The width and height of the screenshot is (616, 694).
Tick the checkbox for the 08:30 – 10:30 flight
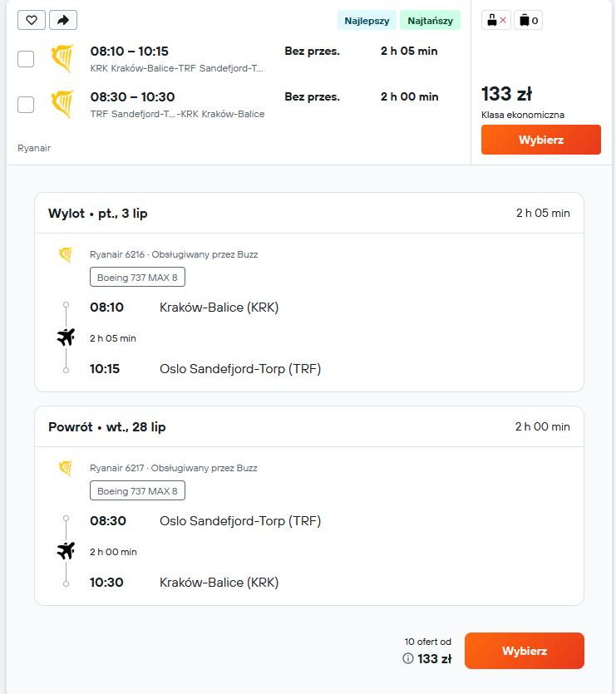26,105
